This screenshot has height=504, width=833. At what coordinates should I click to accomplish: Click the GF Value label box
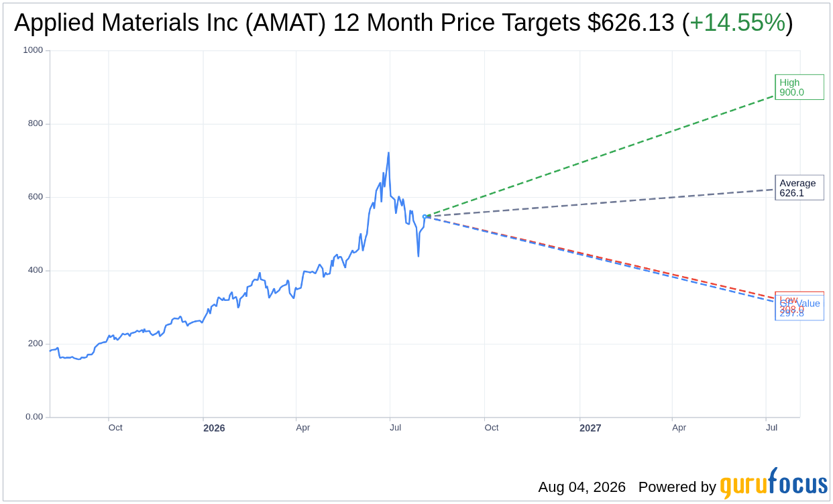[799, 308]
